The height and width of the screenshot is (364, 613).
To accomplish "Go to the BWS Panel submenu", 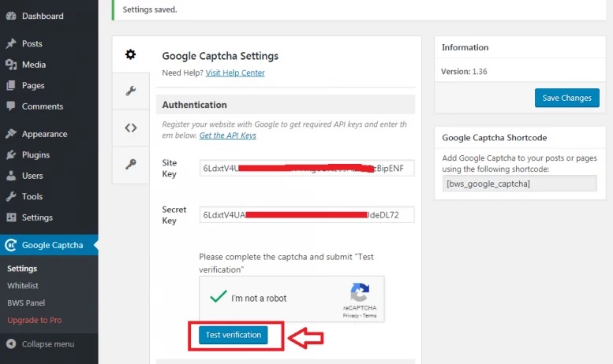I will [x=26, y=303].
